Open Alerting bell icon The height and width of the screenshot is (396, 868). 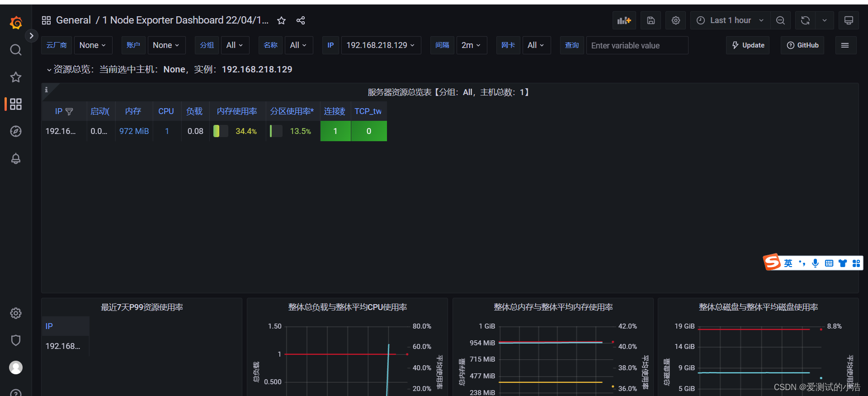click(x=16, y=158)
